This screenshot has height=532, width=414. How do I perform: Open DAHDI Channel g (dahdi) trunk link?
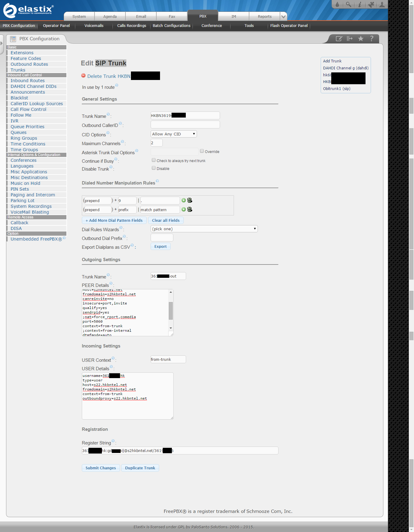click(x=346, y=68)
